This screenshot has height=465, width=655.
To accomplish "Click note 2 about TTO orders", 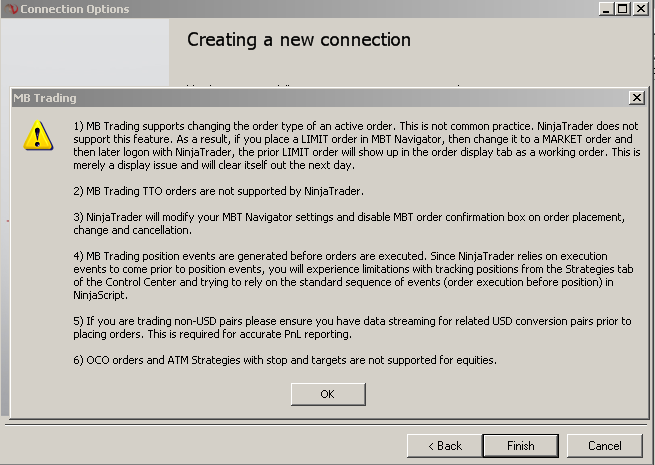I will (x=218, y=191).
